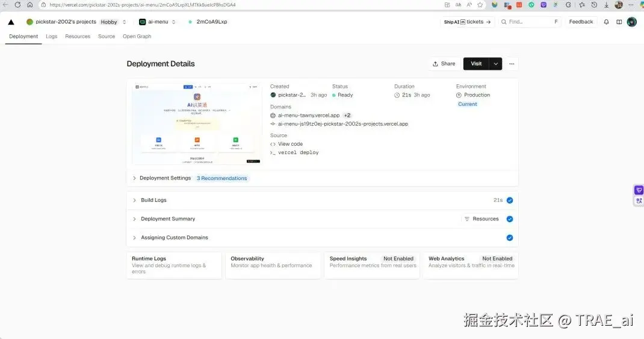
Task: Open browser extensions puzzle icon
Action: 568,5
